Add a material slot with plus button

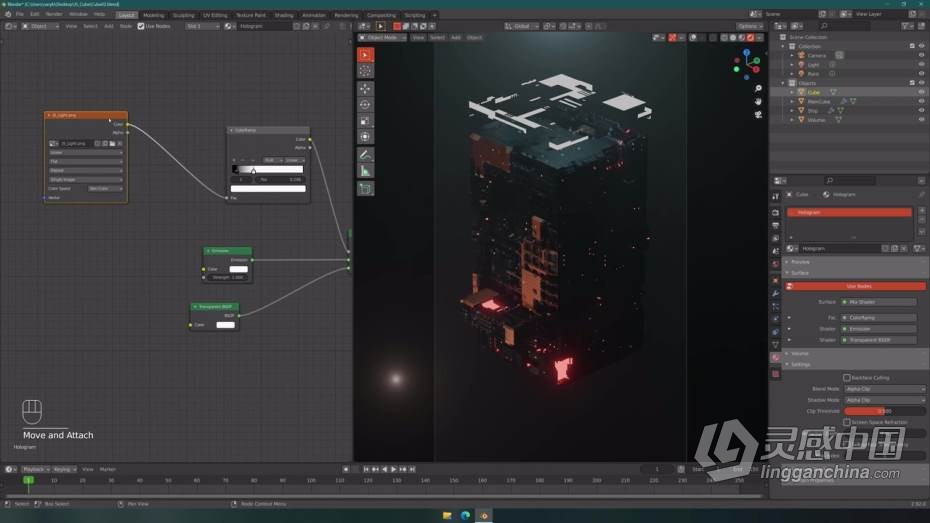coord(921,211)
